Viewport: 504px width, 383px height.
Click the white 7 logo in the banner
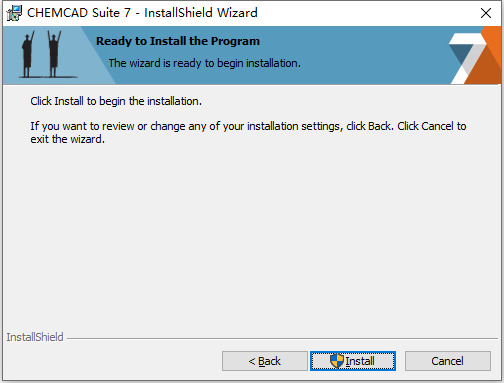click(x=468, y=57)
